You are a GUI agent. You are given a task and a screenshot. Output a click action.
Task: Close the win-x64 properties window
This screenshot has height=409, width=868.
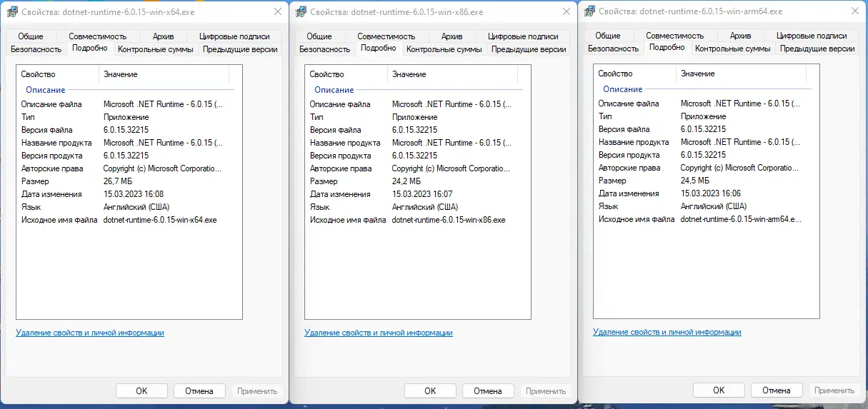click(276, 12)
